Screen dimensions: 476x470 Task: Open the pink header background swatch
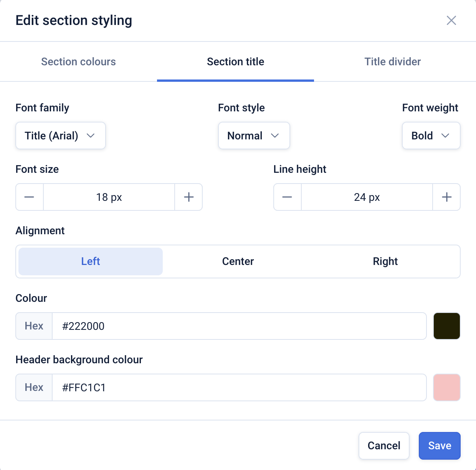point(447,387)
